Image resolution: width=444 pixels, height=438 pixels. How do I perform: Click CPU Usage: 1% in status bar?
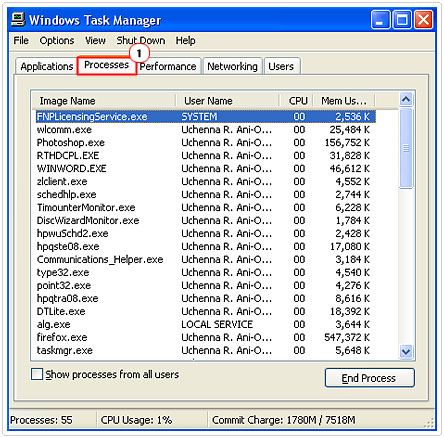pos(136,420)
